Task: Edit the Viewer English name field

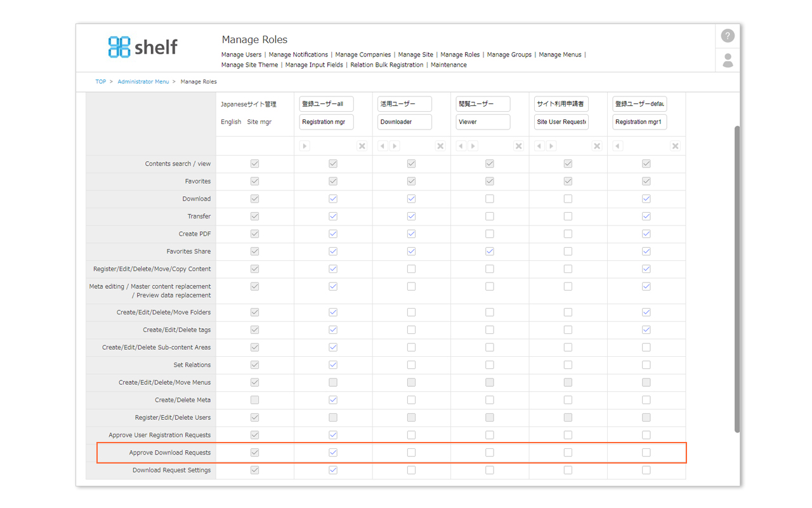Action: click(483, 122)
